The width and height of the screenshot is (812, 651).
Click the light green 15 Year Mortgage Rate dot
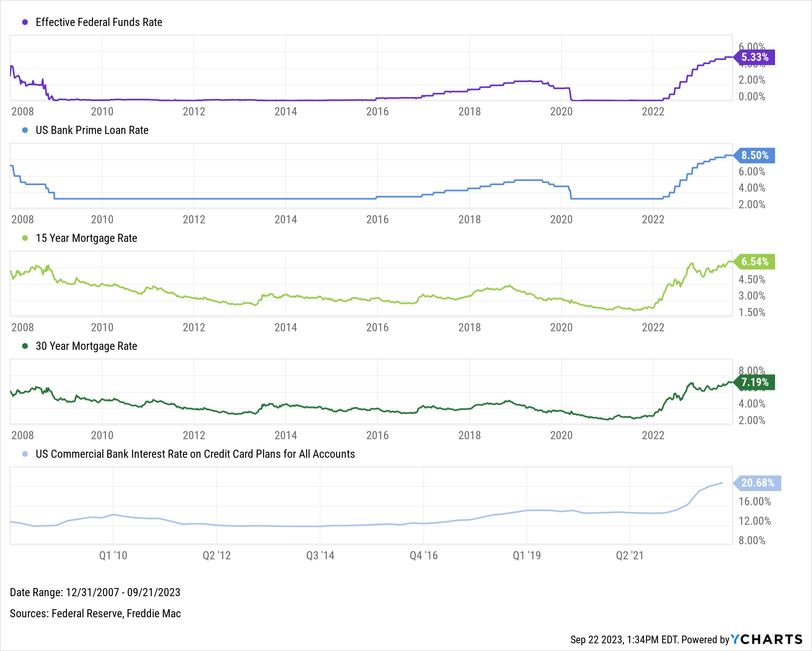[x=24, y=238]
